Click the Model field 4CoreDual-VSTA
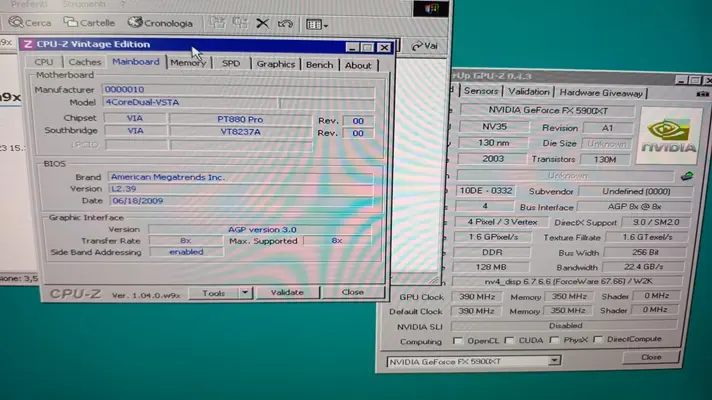 point(190,102)
